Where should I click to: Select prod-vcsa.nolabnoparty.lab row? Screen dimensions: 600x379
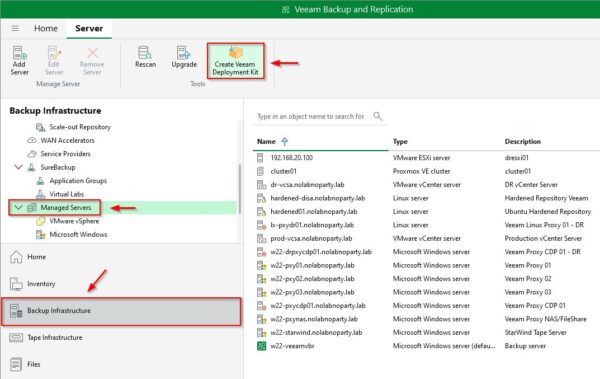click(x=426, y=238)
